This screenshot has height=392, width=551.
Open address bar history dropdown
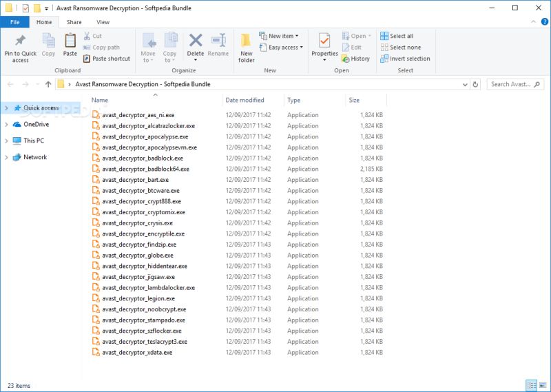[465, 84]
